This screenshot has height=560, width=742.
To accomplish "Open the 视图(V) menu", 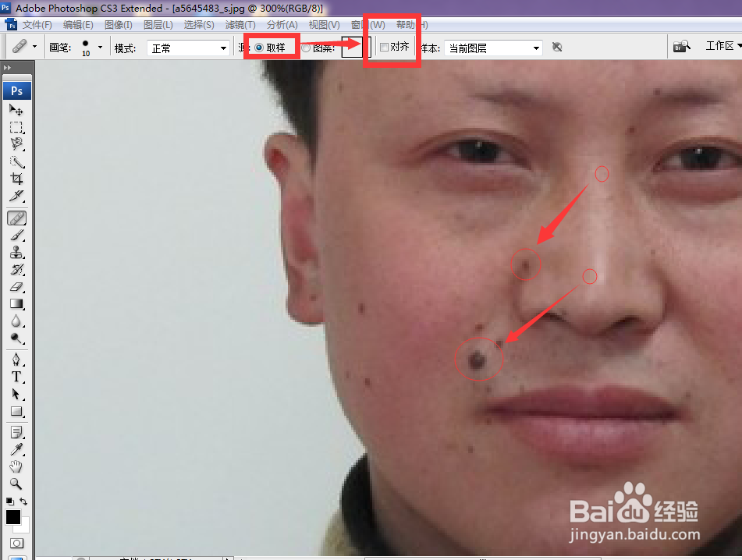I will coord(324,25).
